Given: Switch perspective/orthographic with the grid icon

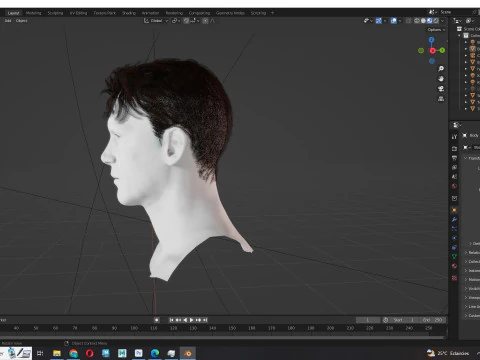Looking at the screenshot, I should [x=441, y=99].
